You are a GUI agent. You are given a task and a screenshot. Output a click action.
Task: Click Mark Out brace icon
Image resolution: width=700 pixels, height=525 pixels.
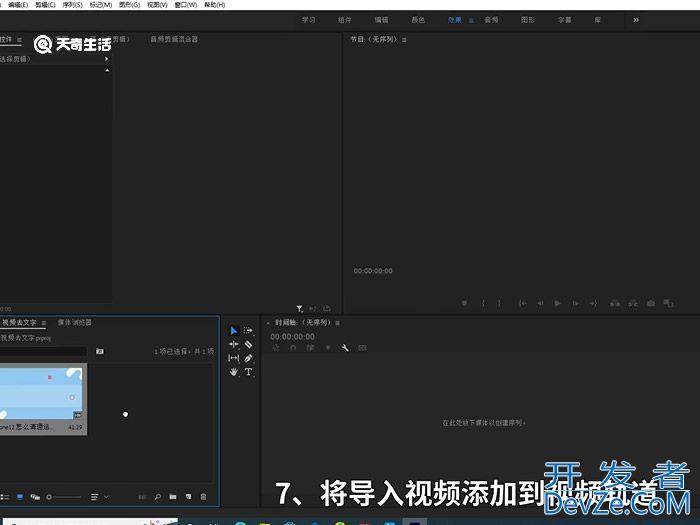click(x=499, y=304)
